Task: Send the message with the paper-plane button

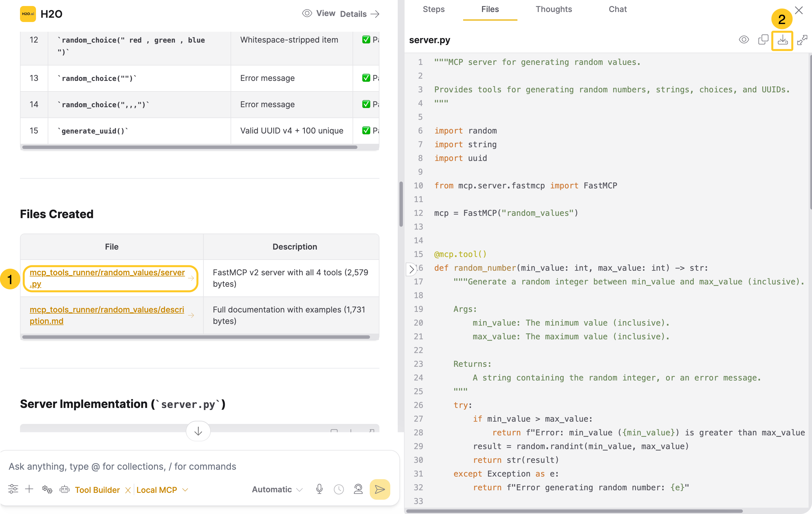Action: point(380,489)
